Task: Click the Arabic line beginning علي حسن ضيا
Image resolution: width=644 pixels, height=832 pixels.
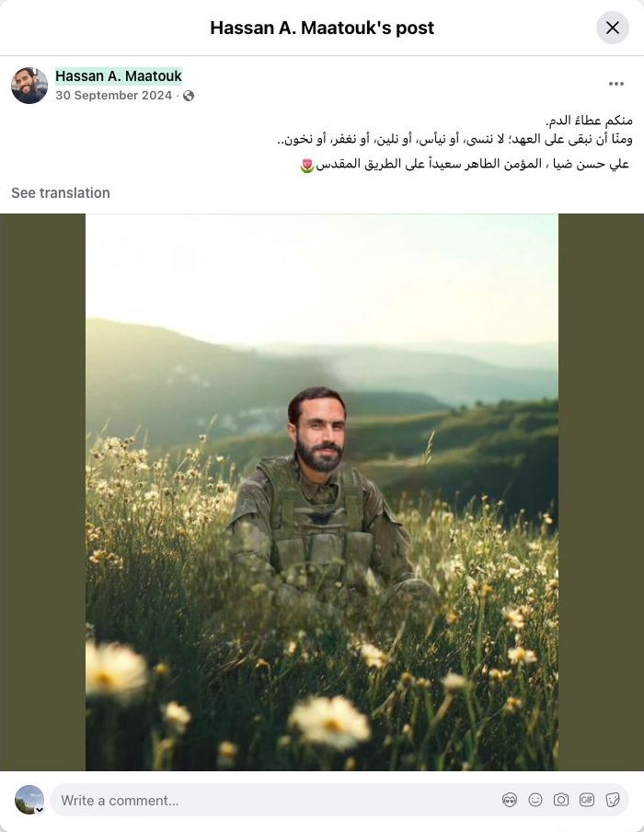Action: (472, 164)
